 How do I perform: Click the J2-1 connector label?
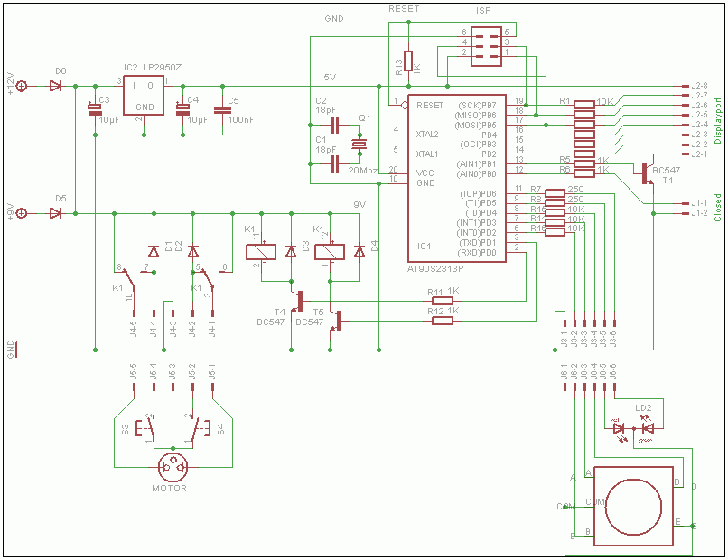699,154
